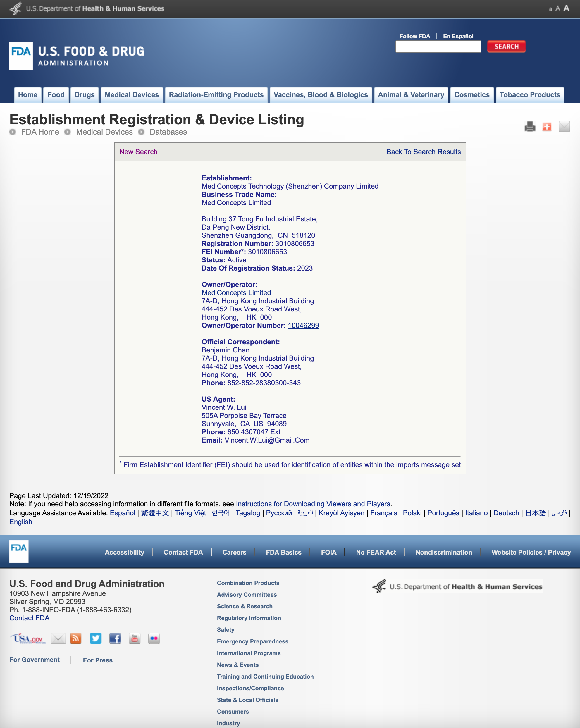Image resolution: width=580 pixels, height=728 pixels.
Task: Click the red share plus icon
Action: 547,127
